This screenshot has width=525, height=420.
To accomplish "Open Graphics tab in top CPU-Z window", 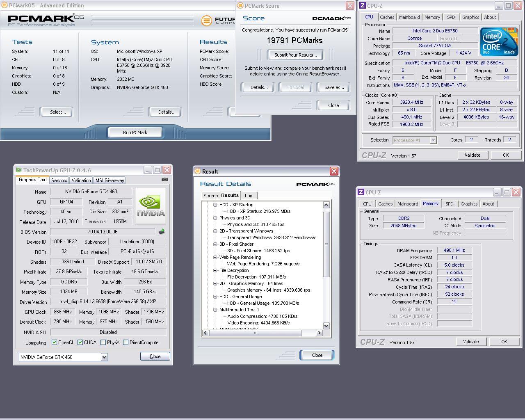I will click(470, 17).
